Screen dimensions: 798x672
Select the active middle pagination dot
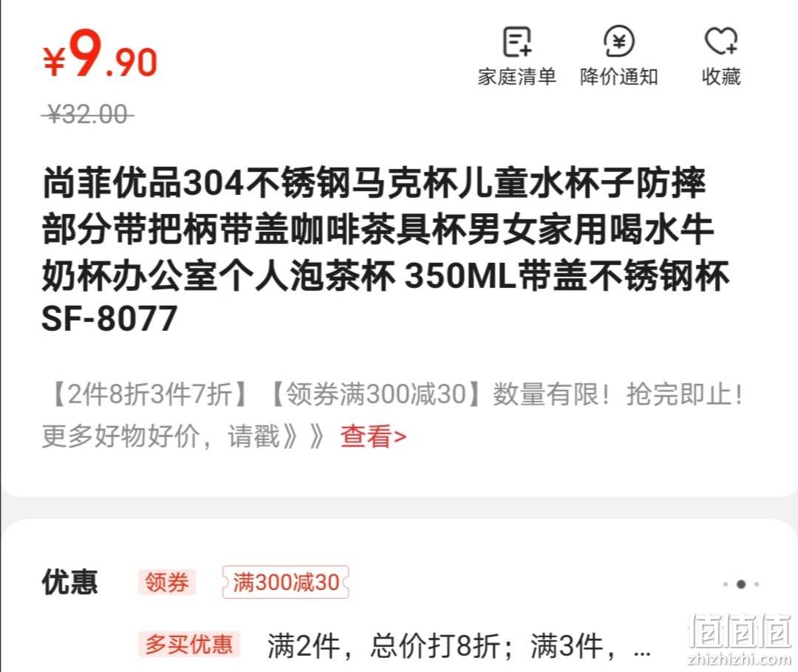click(741, 584)
